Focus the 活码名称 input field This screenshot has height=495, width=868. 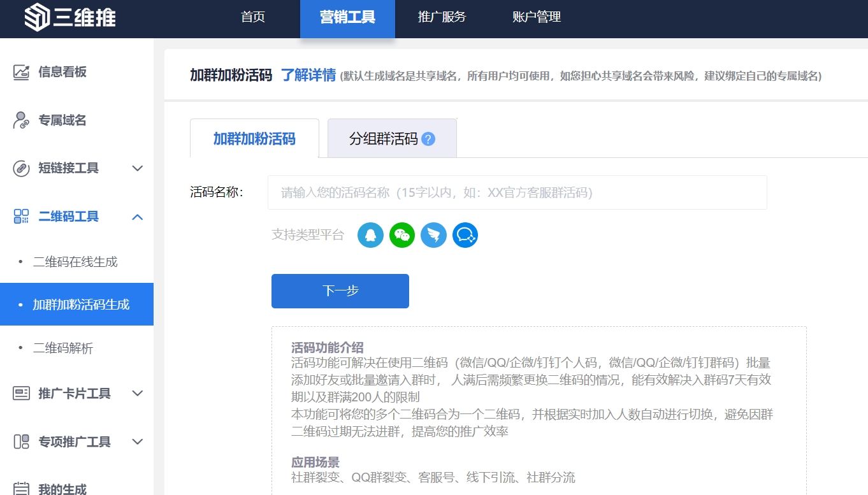tap(517, 192)
